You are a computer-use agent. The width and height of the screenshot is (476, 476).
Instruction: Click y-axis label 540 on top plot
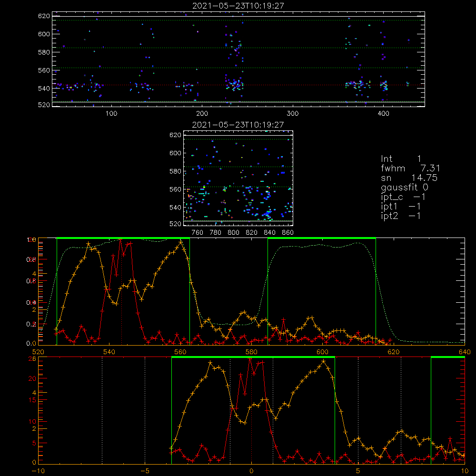[x=44, y=89]
